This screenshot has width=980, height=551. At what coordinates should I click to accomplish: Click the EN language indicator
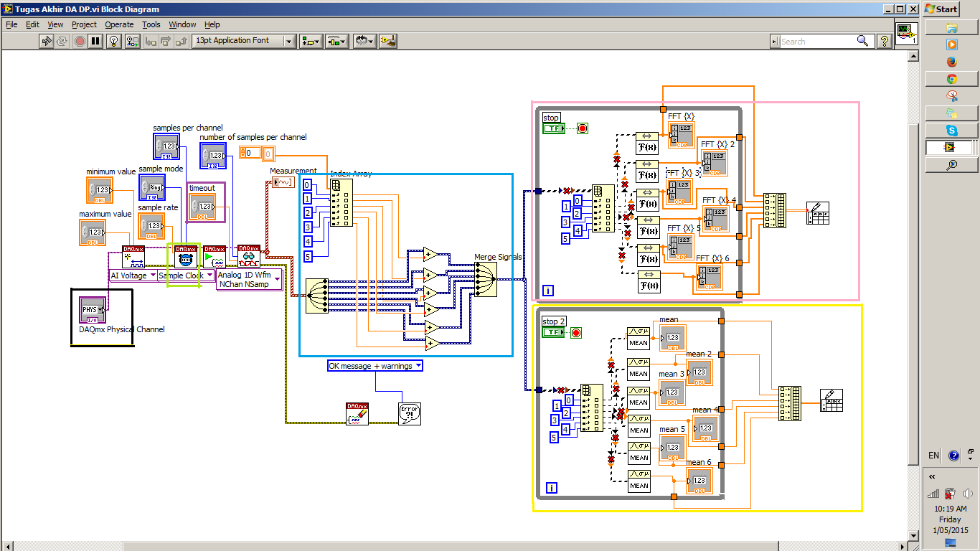tap(933, 456)
